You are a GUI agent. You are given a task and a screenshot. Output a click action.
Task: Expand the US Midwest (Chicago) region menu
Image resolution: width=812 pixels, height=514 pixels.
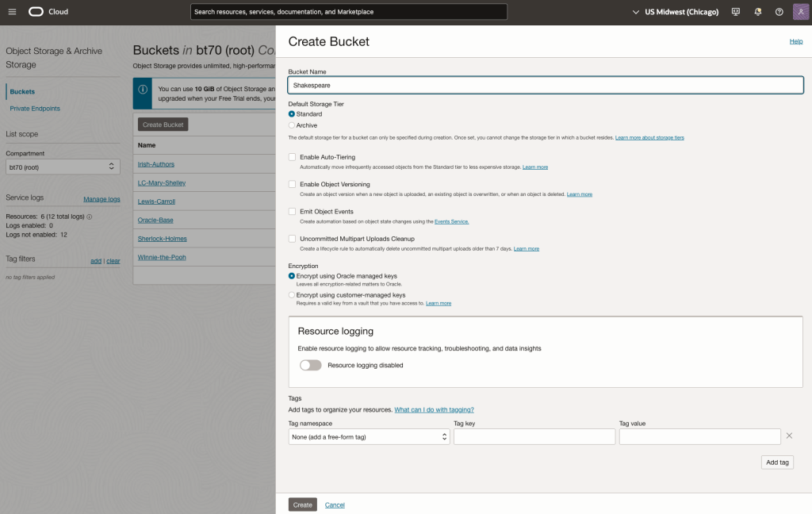click(675, 12)
